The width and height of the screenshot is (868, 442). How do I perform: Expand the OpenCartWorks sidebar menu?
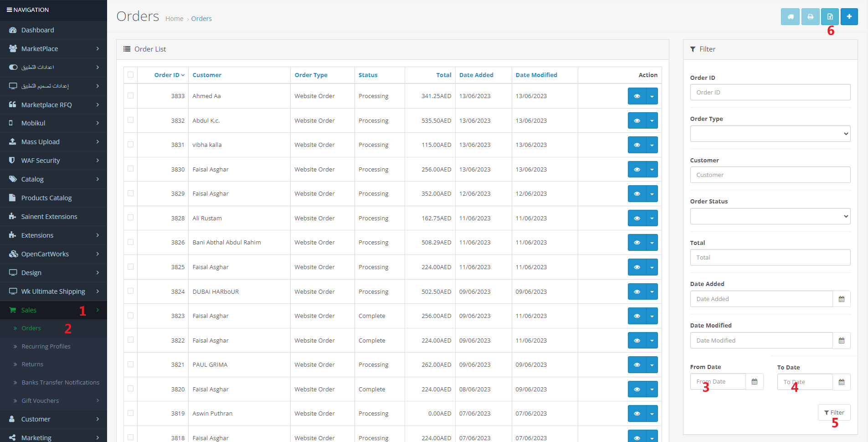coord(53,254)
